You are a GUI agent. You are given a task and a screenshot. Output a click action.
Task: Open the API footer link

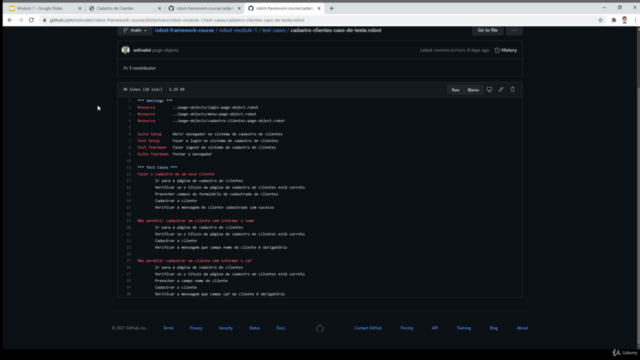click(435, 328)
